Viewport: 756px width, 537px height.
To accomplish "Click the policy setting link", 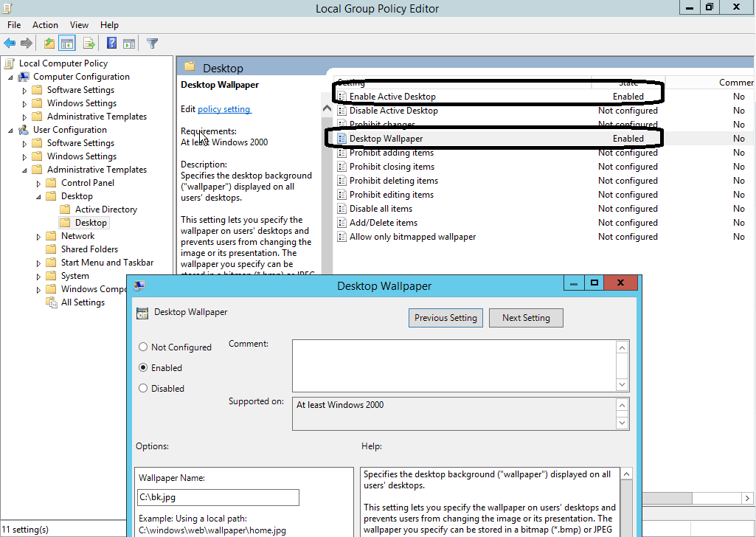I will tap(224, 109).
